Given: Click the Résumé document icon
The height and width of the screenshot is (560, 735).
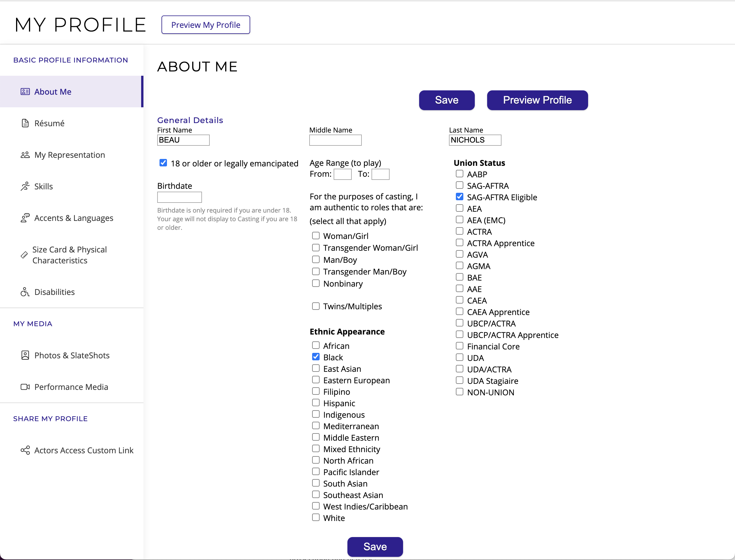Looking at the screenshot, I should click(25, 123).
